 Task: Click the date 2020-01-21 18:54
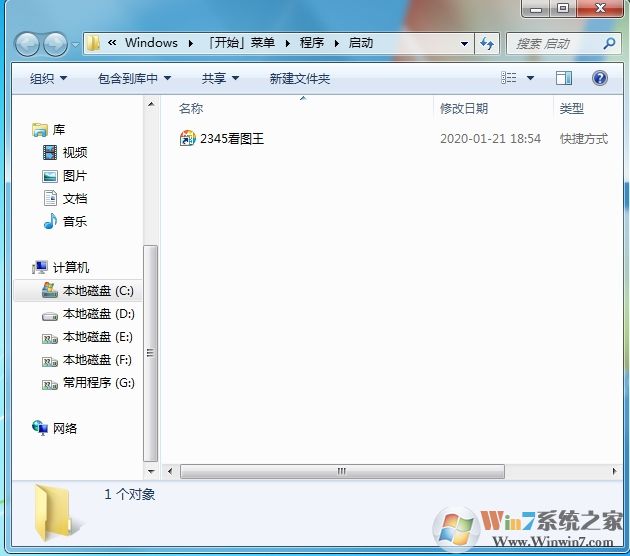click(x=490, y=139)
